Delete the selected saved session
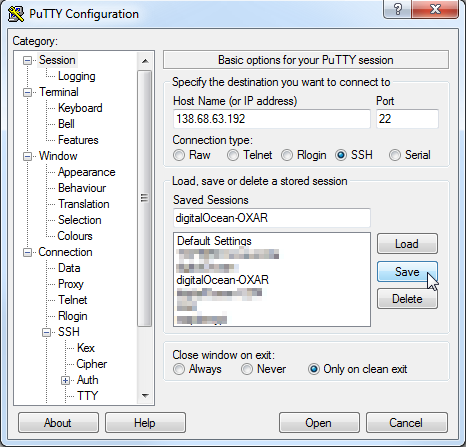Screen dimensions: 466x447 407,299
